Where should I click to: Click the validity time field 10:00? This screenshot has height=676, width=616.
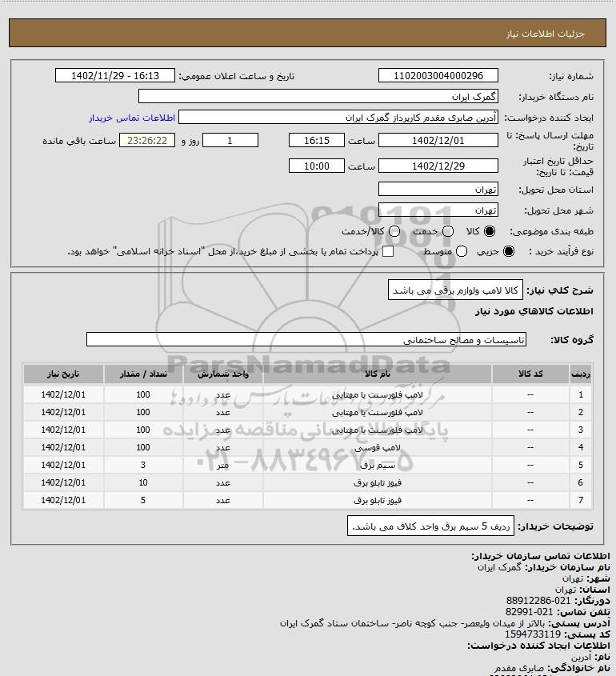click(x=317, y=166)
